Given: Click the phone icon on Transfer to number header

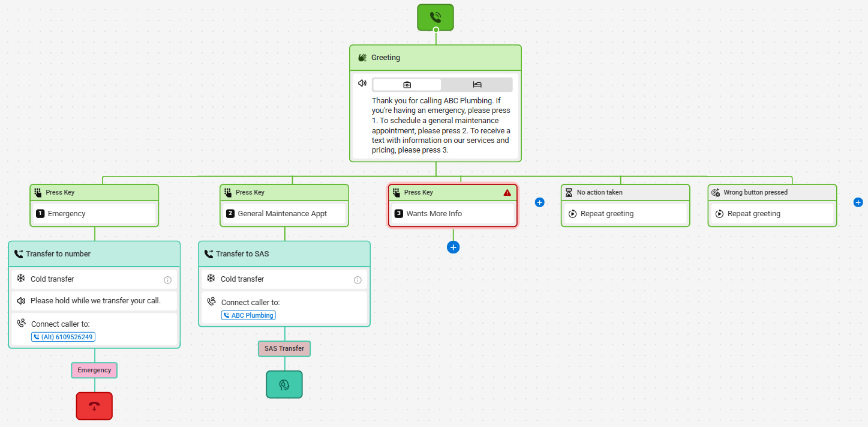Looking at the screenshot, I should point(19,254).
